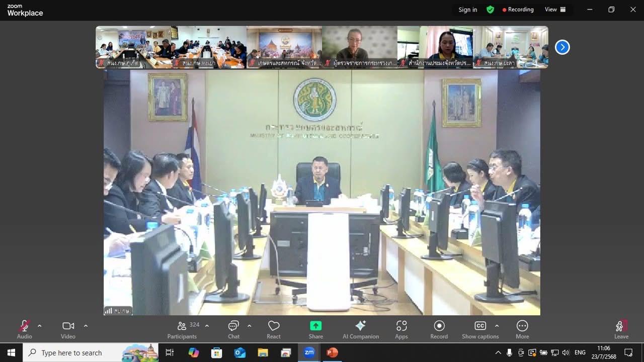Expand the Show captions options arrow
Screen dimensions: 644x362
click(x=497, y=326)
